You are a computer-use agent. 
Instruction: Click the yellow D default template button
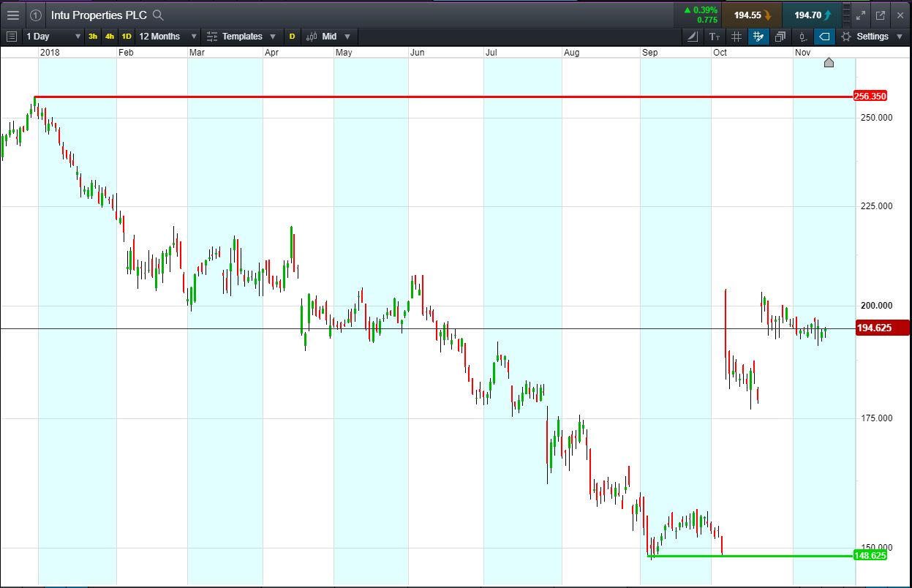[x=292, y=36]
